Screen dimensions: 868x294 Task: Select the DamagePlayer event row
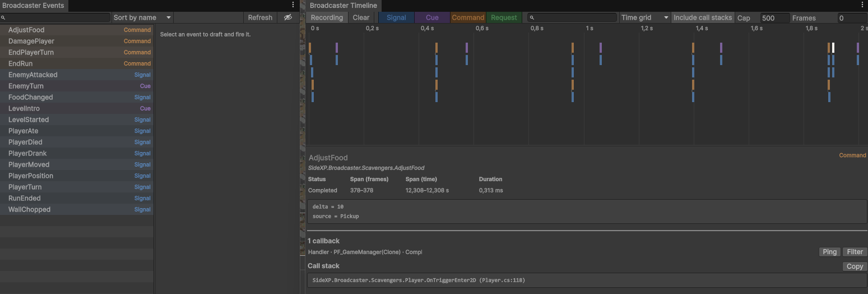pos(77,41)
